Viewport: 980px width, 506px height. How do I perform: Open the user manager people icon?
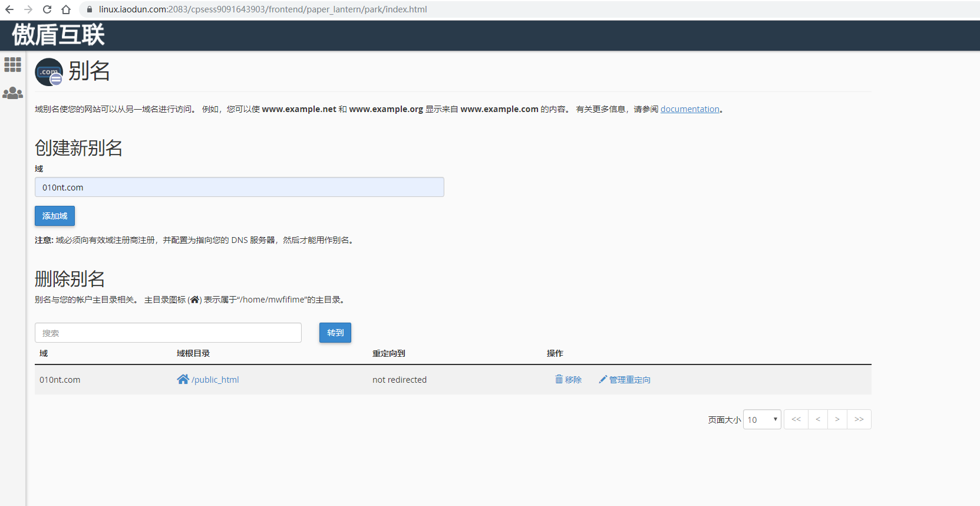[x=12, y=93]
